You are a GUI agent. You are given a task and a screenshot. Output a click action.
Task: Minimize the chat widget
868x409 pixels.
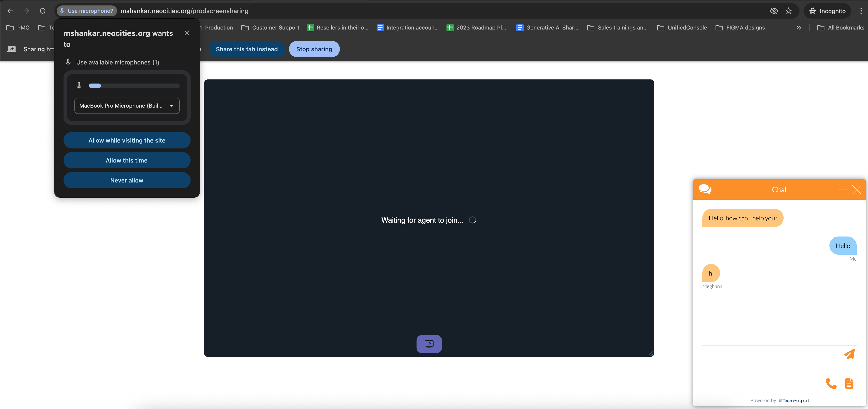click(x=842, y=190)
